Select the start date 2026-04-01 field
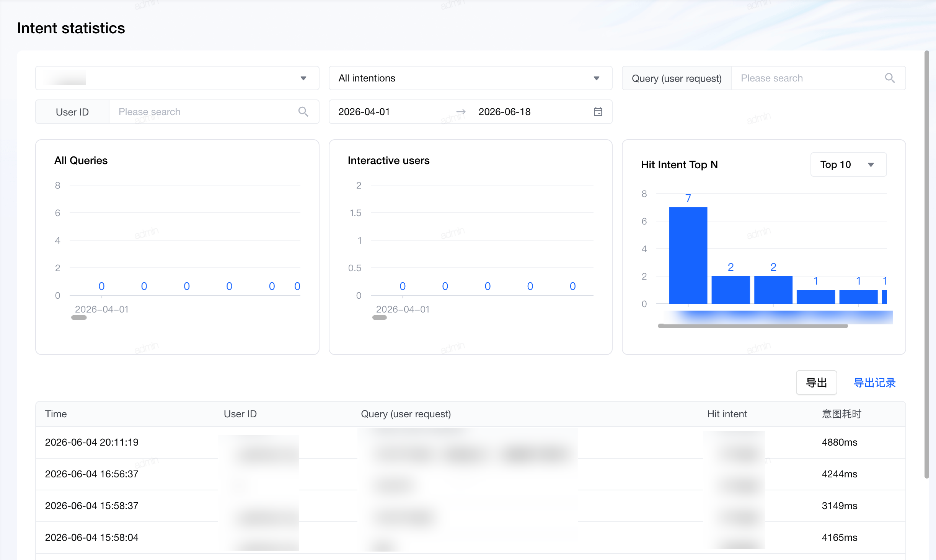 click(390, 112)
